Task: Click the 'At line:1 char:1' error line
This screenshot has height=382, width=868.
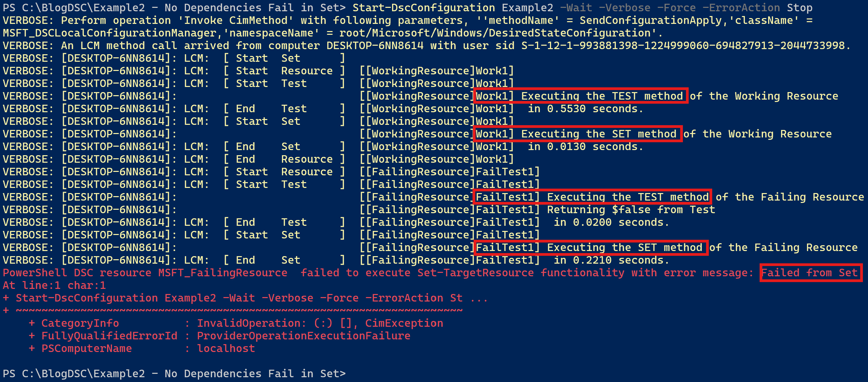Action: [x=55, y=285]
